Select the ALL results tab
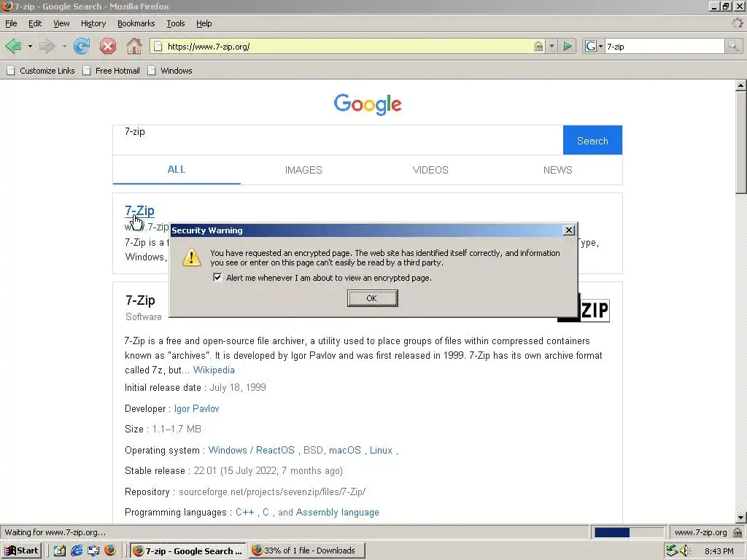Viewport: 747px width, 560px height. 177,169
